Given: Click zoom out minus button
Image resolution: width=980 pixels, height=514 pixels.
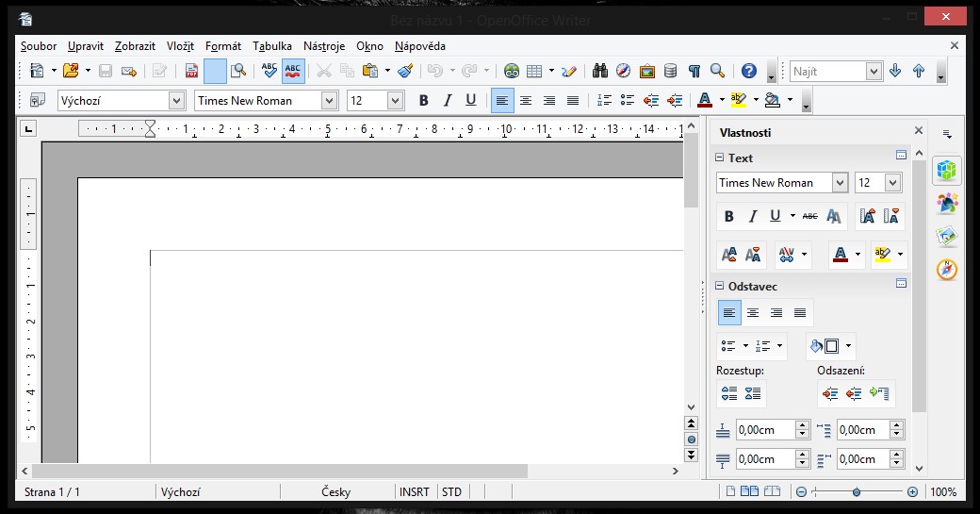Looking at the screenshot, I should [801, 492].
